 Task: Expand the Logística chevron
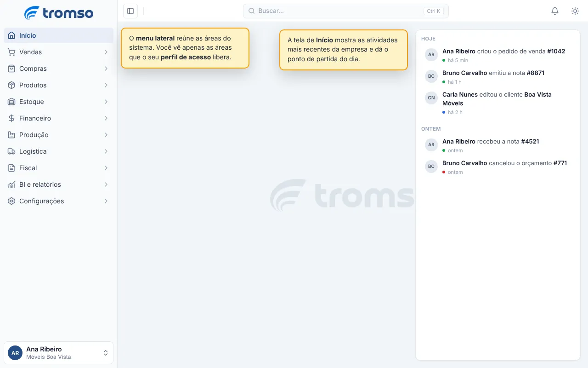click(106, 151)
